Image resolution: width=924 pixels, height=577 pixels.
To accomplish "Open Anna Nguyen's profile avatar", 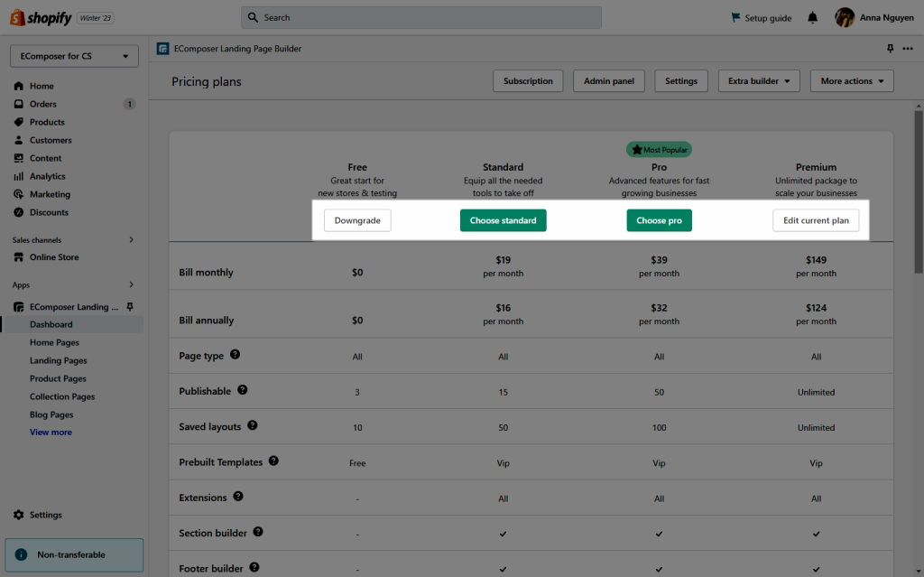I will click(845, 18).
